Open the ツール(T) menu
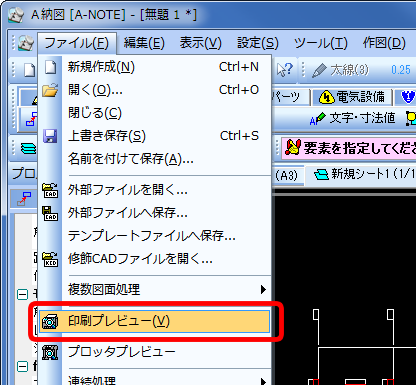This screenshot has height=385, width=416. (x=320, y=43)
